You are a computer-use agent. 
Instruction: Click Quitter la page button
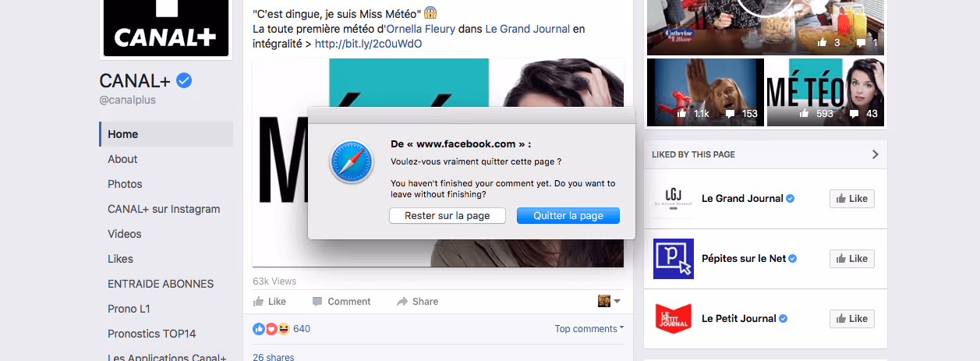tap(568, 216)
